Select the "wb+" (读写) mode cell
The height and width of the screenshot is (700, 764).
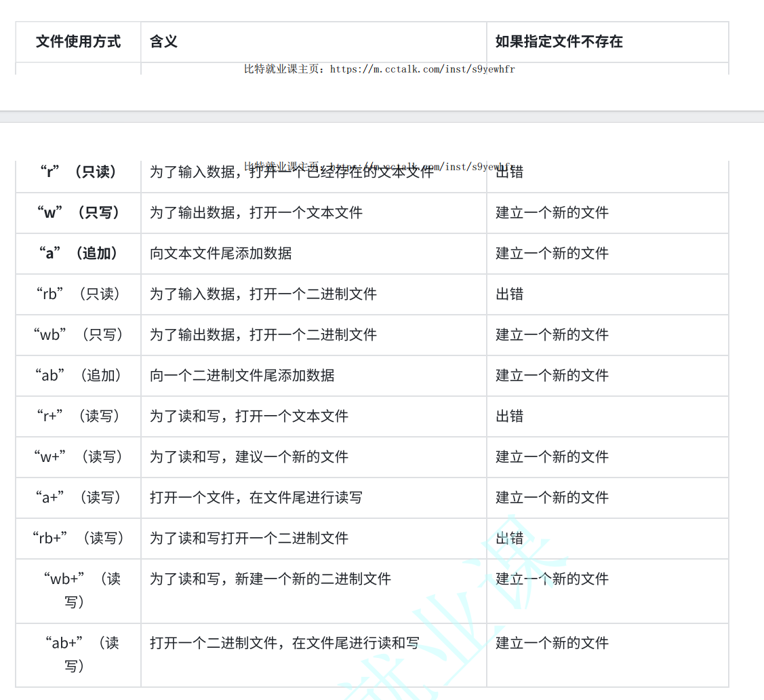tap(78, 590)
